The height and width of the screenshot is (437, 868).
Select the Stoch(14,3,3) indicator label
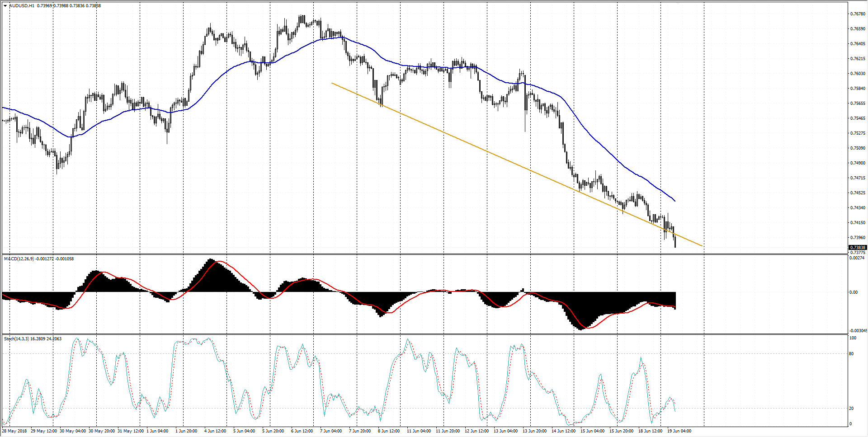(16, 339)
